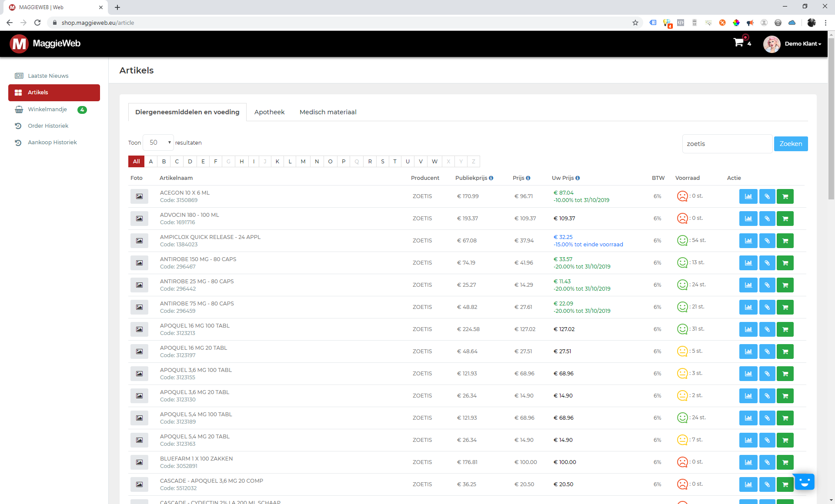
Task: Click article name BLUEFARM 1 X 100 ZAKKEN
Action: tap(196, 459)
